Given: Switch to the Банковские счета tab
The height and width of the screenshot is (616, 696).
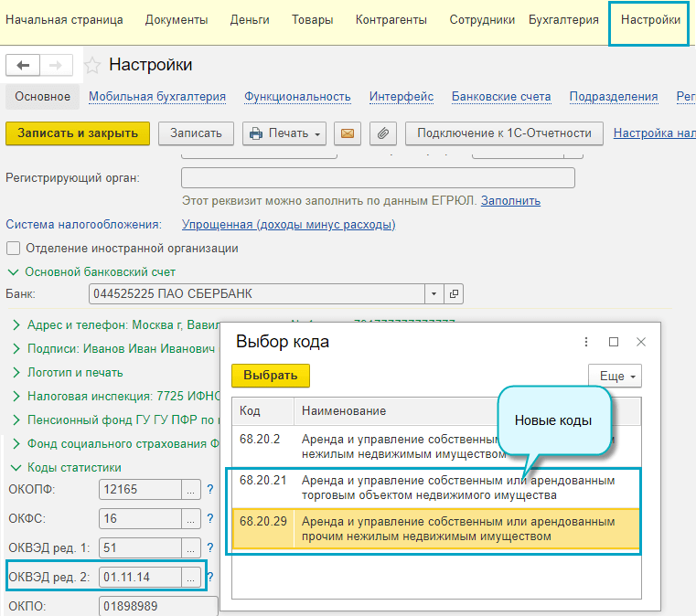Looking at the screenshot, I should pyautogui.click(x=500, y=97).
